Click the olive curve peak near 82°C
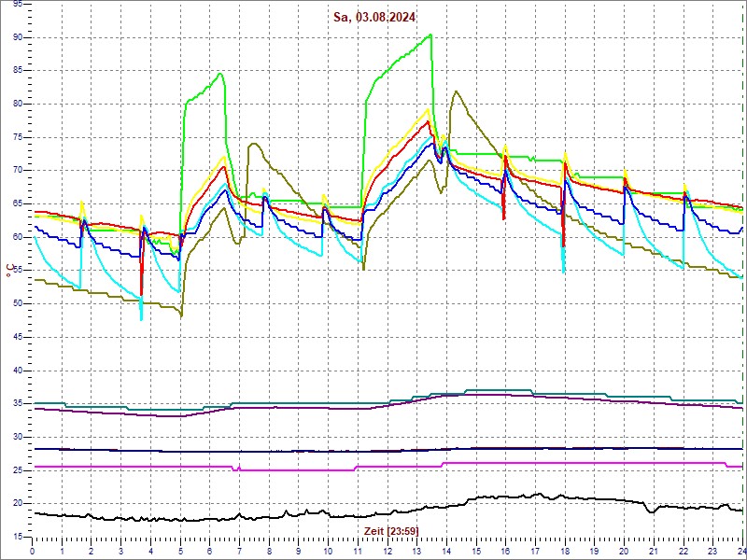747x560 pixels. pyautogui.click(x=455, y=91)
